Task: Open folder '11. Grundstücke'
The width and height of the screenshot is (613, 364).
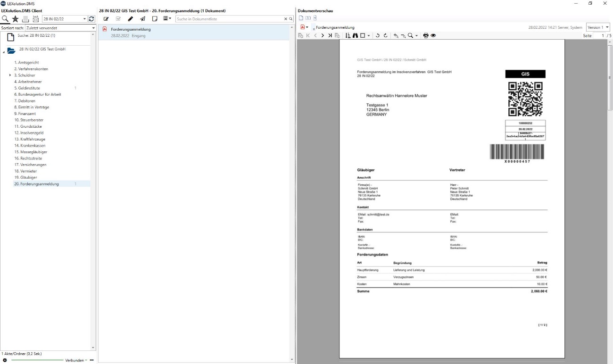Action: tap(29, 126)
